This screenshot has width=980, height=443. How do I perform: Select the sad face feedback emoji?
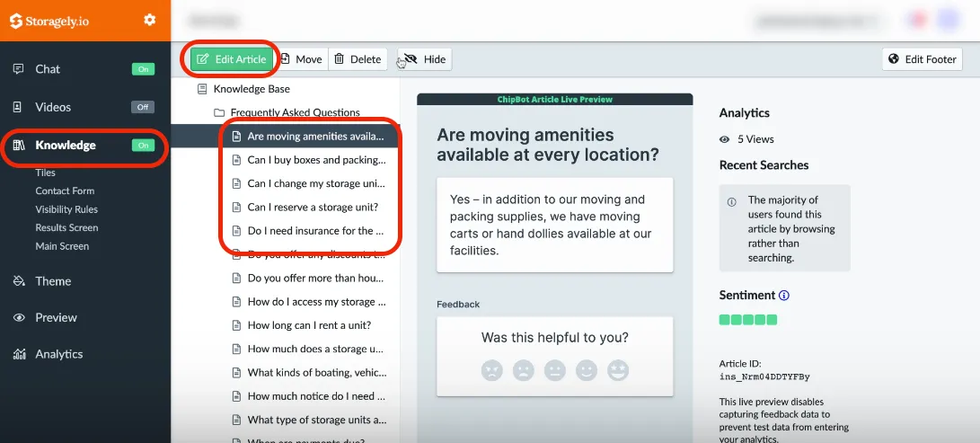pos(523,370)
